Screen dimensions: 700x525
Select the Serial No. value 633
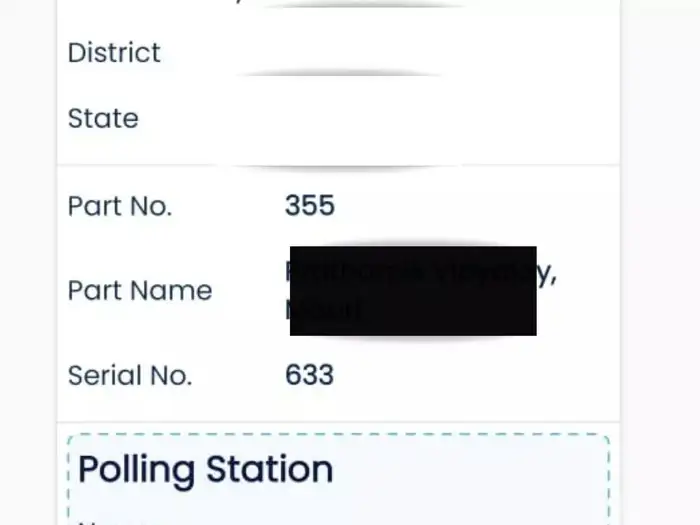309,376
